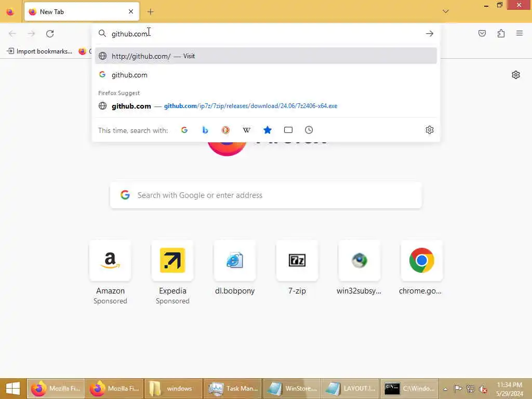Image resolution: width=532 pixels, height=399 pixels.
Task: Search this time with Wikipedia
Action: [247, 130]
